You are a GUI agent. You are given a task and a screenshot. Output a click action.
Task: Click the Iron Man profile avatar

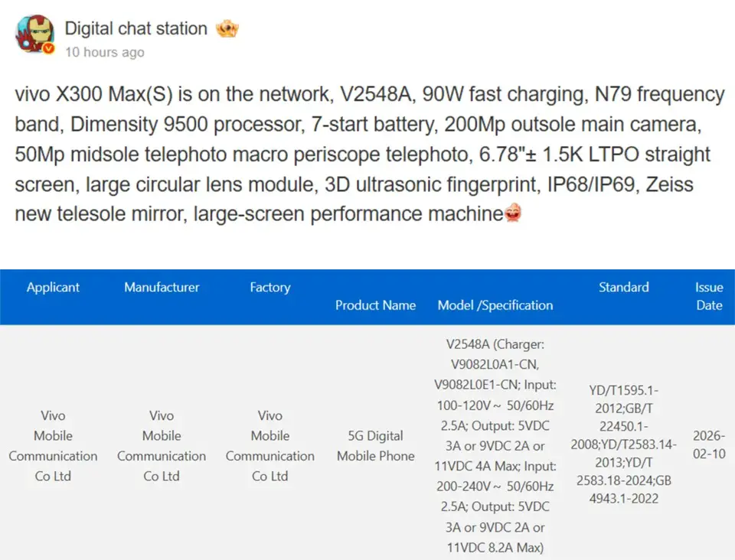click(x=34, y=33)
